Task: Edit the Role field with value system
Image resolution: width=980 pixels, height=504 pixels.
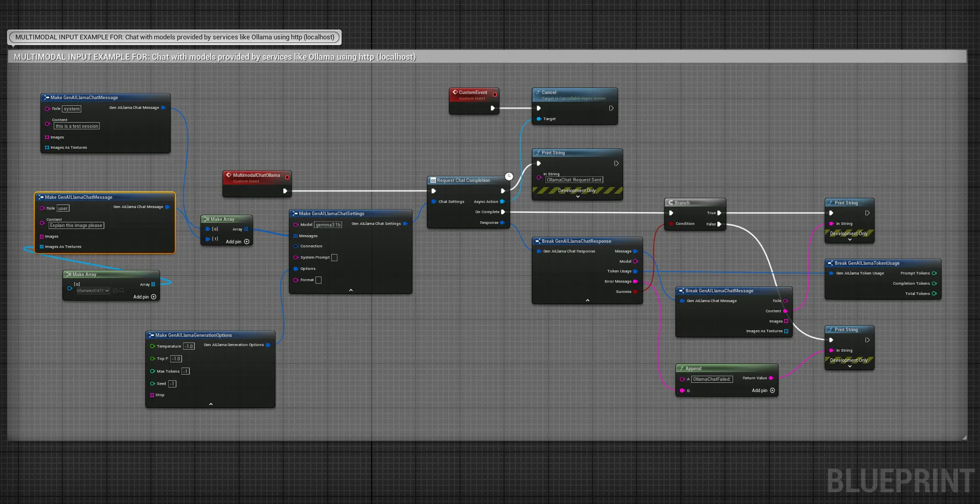Action: [72, 109]
